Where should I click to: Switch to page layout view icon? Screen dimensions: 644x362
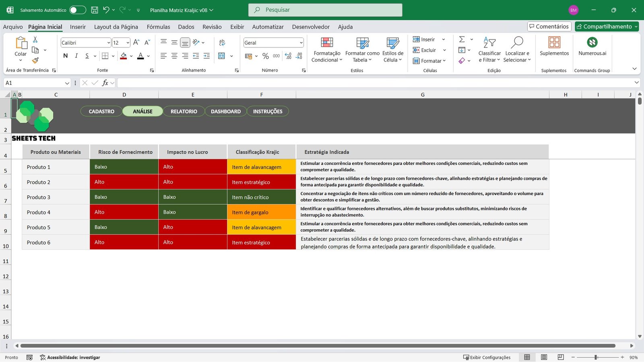coord(544,357)
